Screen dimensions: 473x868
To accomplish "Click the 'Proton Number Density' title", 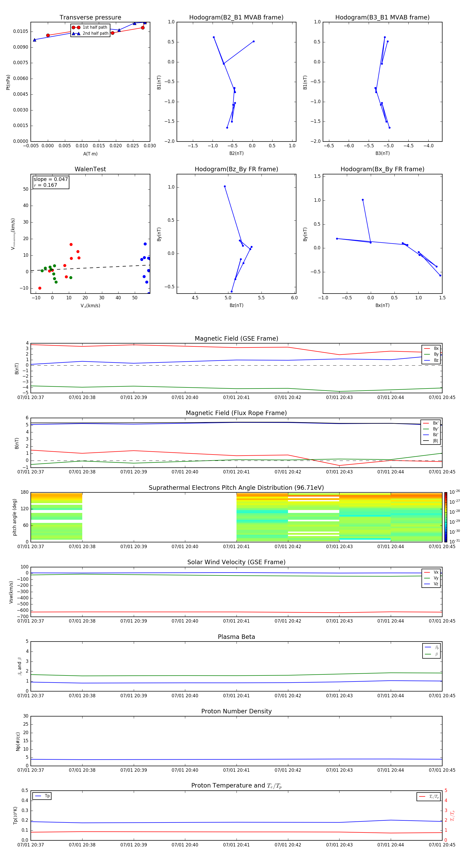I will tap(236, 711).
